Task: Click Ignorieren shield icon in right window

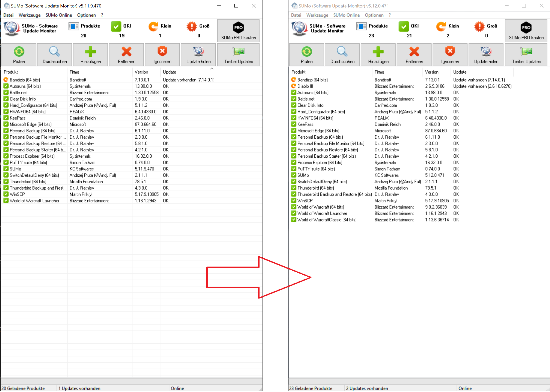Action: (450, 51)
